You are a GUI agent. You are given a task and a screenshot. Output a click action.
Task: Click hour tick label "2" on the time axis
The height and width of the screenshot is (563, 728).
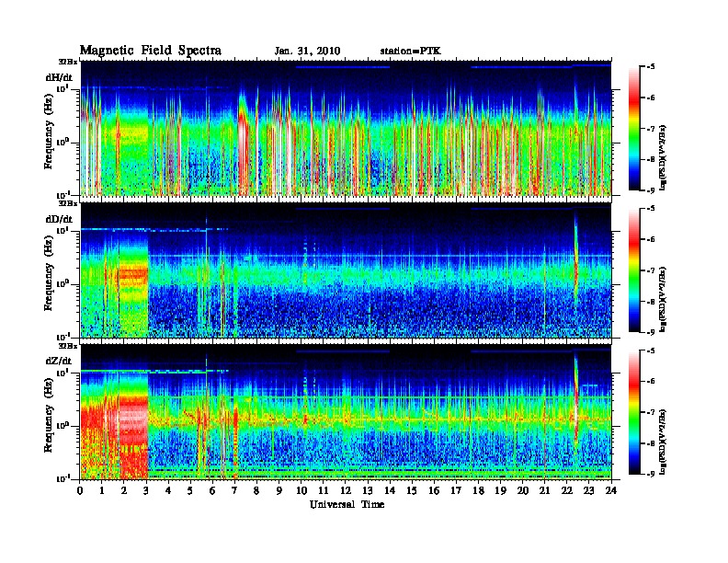coord(124,491)
